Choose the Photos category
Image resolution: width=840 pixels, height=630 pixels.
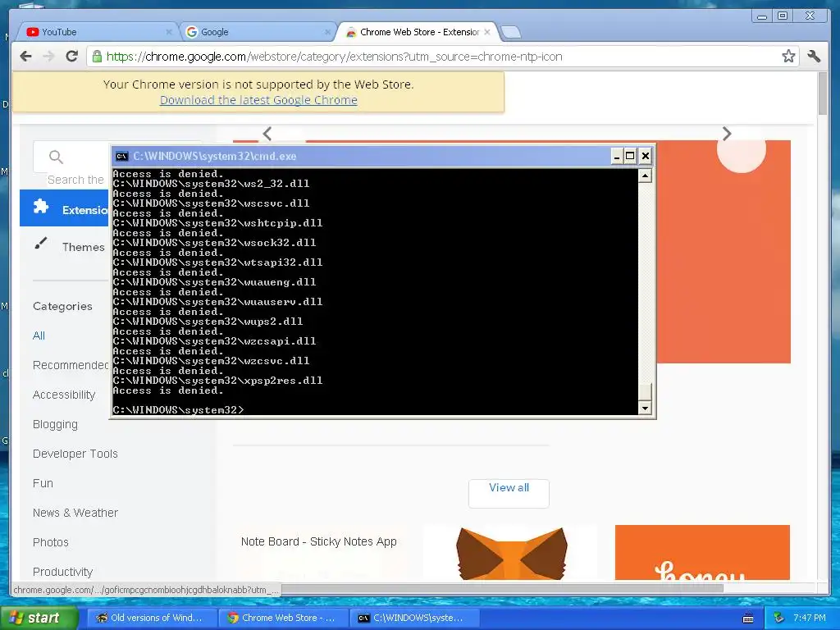point(50,542)
